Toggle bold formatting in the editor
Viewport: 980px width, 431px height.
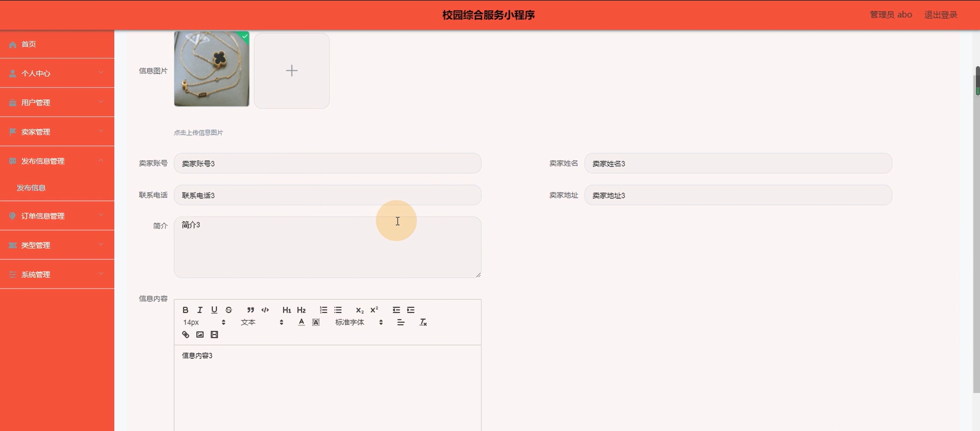[185, 310]
